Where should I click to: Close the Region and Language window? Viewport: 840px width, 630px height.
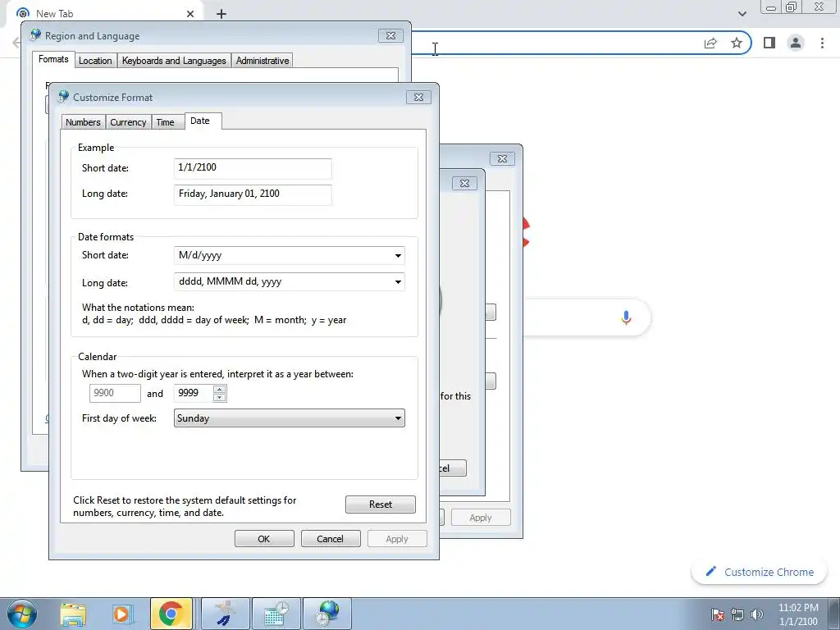390,36
